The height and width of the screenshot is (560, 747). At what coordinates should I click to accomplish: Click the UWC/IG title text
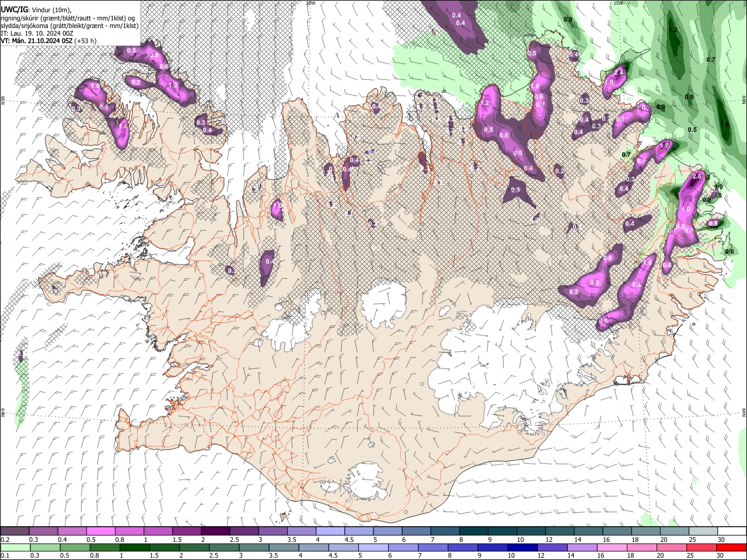point(13,9)
